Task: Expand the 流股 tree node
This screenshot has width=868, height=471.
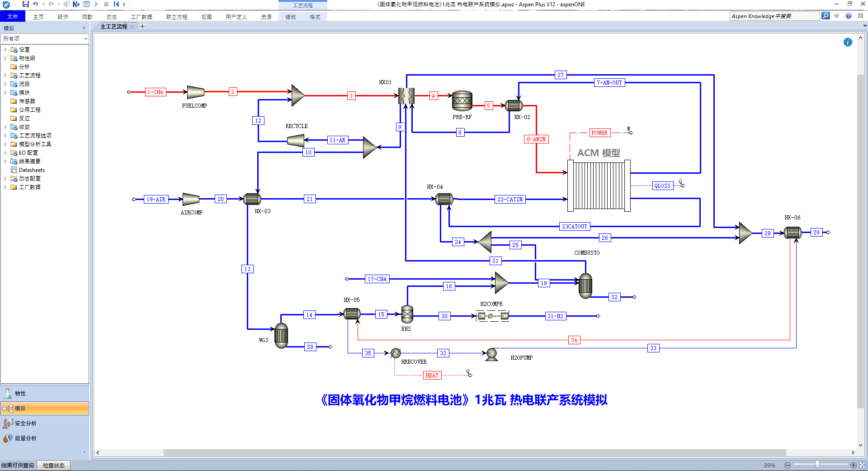Action: (5, 84)
